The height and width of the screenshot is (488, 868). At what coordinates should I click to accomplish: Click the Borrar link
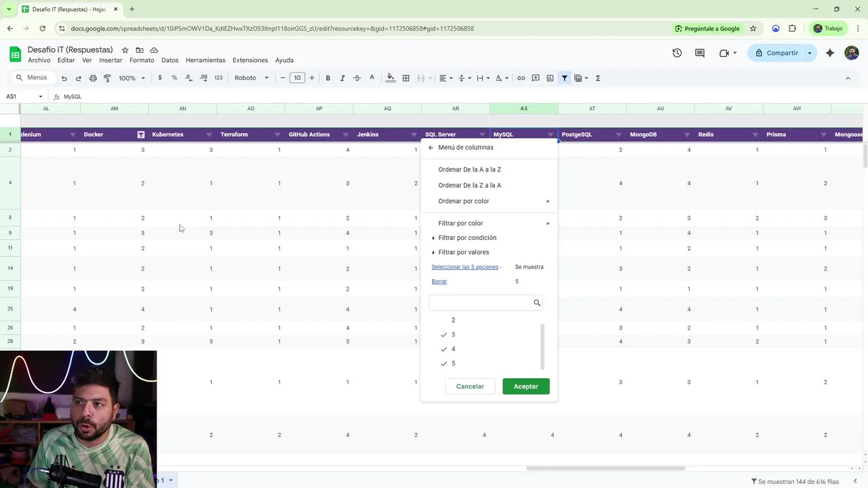[x=439, y=281]
